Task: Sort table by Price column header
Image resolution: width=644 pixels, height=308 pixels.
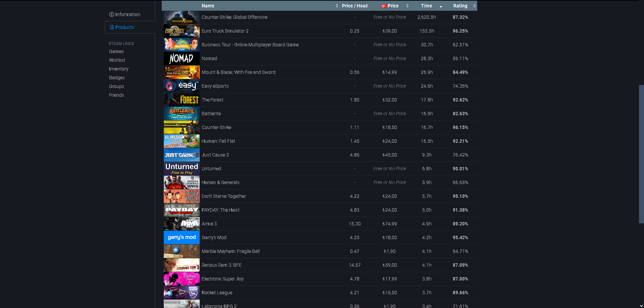Action: (x=393, y=6)
